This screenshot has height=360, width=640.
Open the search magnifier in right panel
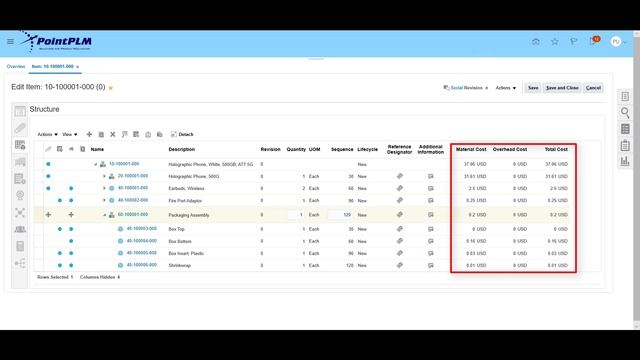(x=625, y=113)
